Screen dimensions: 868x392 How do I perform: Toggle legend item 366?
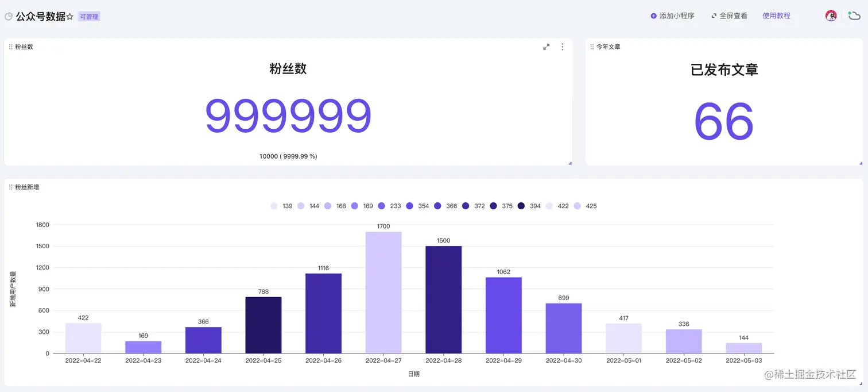(x=445, y=206)
